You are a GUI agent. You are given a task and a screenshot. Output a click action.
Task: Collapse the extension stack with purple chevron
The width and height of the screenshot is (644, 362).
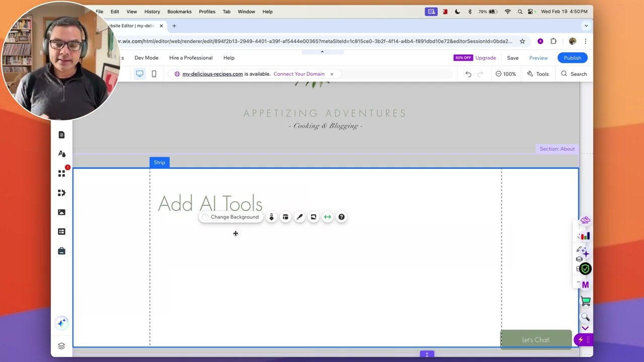coord(585,328)
